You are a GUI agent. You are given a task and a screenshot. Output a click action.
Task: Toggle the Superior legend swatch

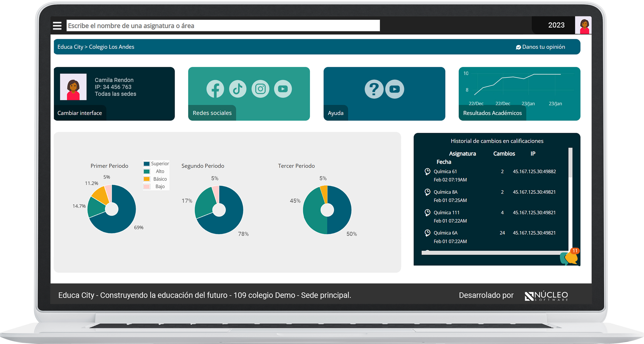pyautogui.click(x=147, y=164)
